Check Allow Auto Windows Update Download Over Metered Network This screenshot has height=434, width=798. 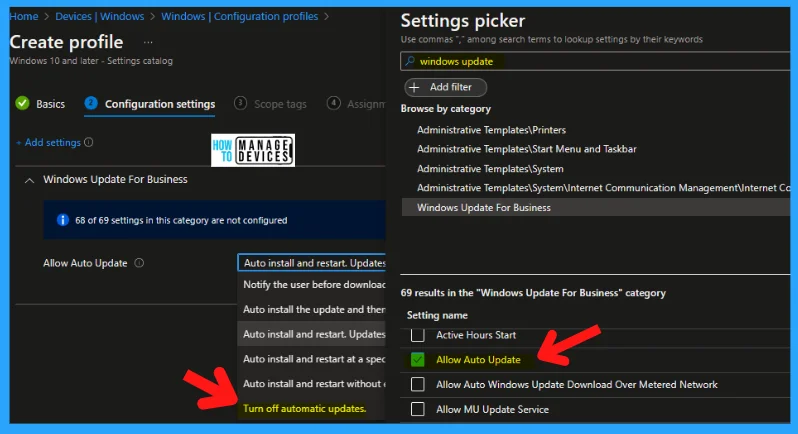pyautogui.click(x=418, y=384)
